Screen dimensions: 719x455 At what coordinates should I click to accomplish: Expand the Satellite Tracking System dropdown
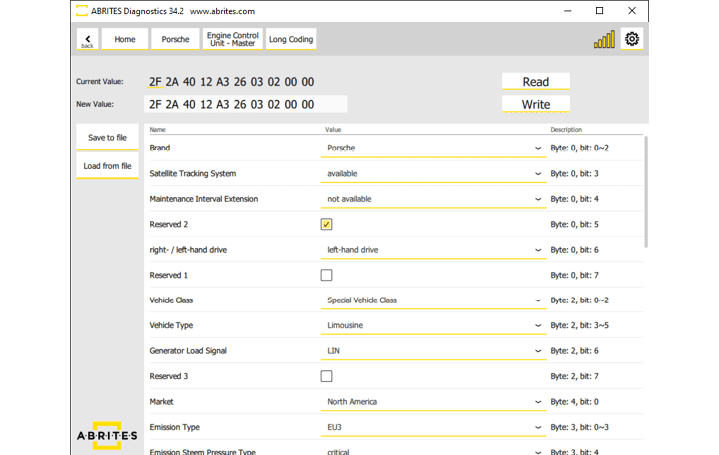pyautogui.click(x=434, y=173)
